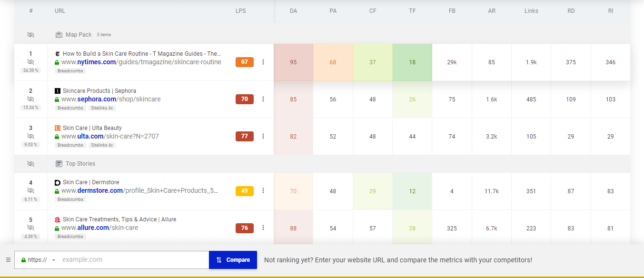Hide the nytimes.com result row
This screenshot has height=278, width=644.
click(x=31, y=62)
